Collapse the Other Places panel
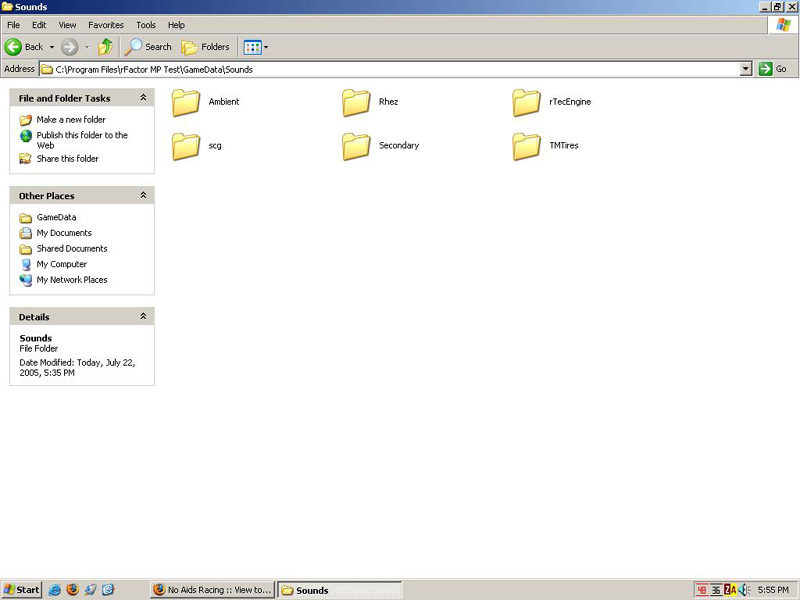This screenshot has height=600, width=800. coord(143,195)
